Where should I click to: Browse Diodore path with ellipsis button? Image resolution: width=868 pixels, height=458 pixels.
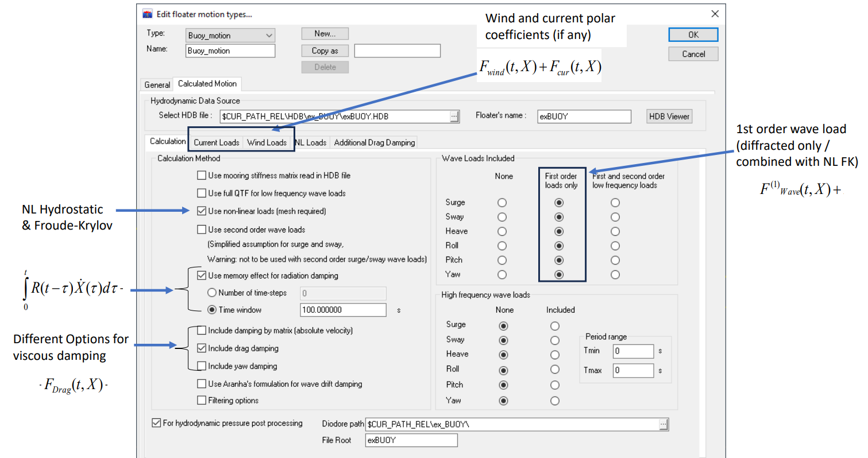coord(664,424)
